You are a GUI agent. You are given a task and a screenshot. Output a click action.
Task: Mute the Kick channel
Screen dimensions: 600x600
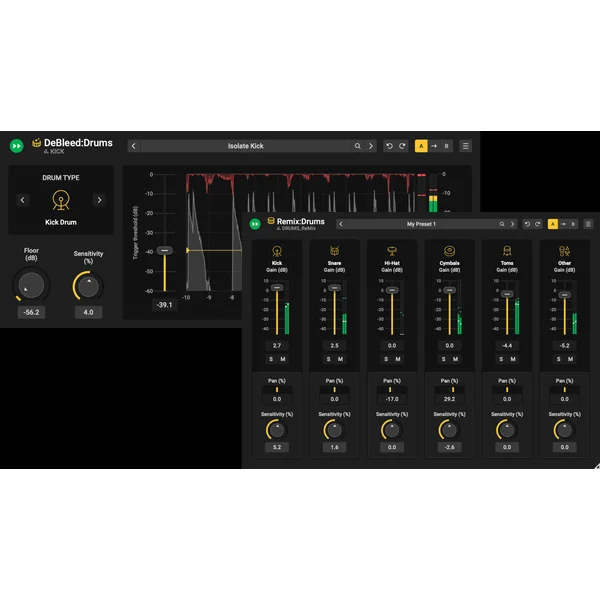(283, 359)
